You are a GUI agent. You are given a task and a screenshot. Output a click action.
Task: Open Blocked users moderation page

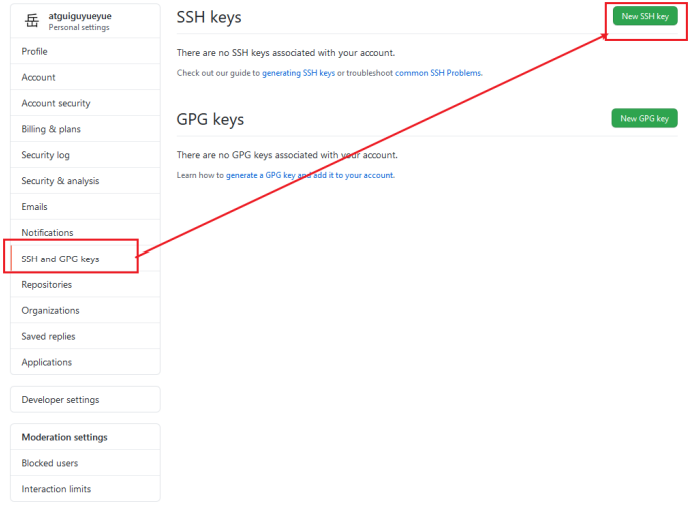tap(50, 464)
